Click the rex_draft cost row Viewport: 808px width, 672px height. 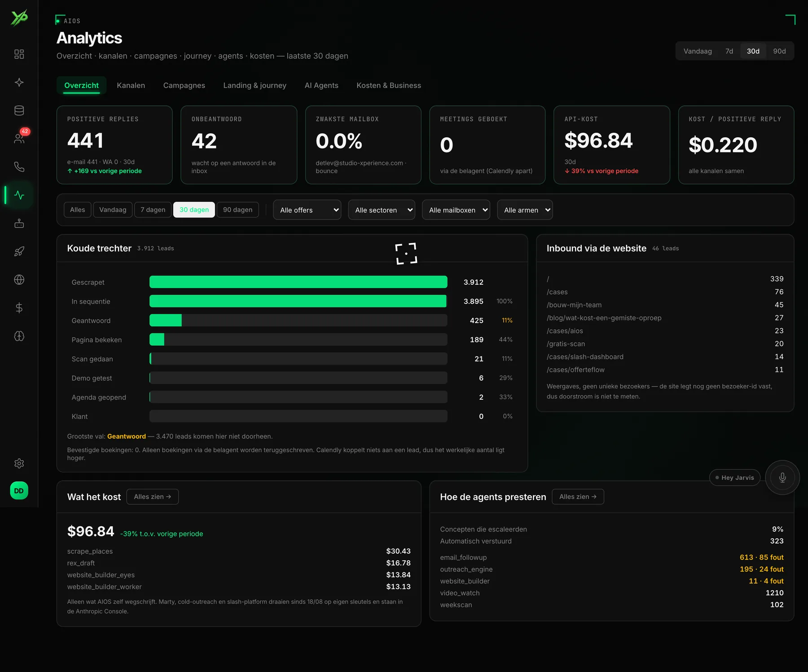coord(239,563)
